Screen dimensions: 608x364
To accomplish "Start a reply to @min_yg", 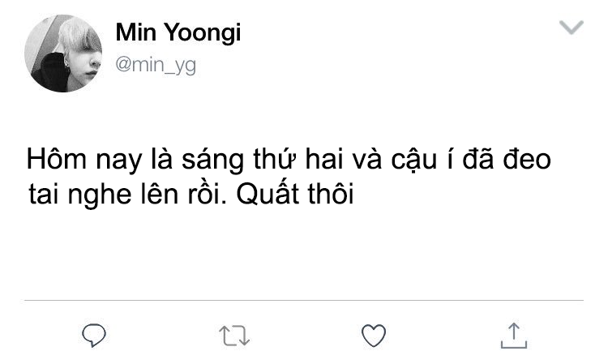I will click(x=94, y=336).
